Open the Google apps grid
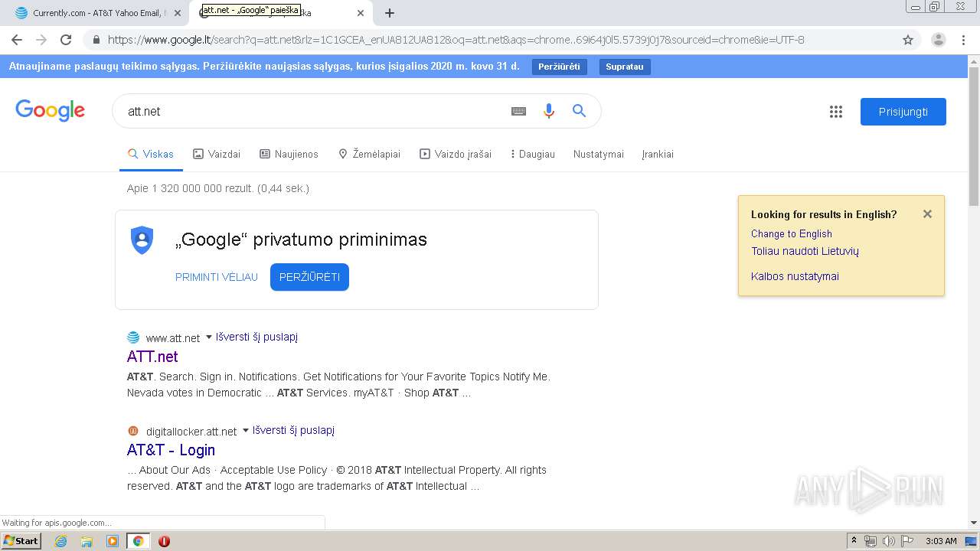Viewport: 980px width, 551px height. pyautogui.click(x=835, y=112)
